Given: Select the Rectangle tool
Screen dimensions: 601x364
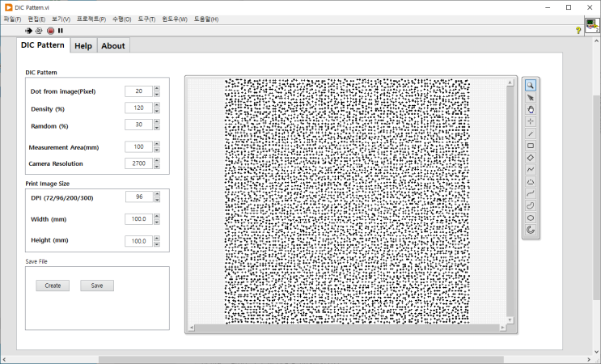Looking at the screenshot, I should pyautogui.click(x=531, y=146).
